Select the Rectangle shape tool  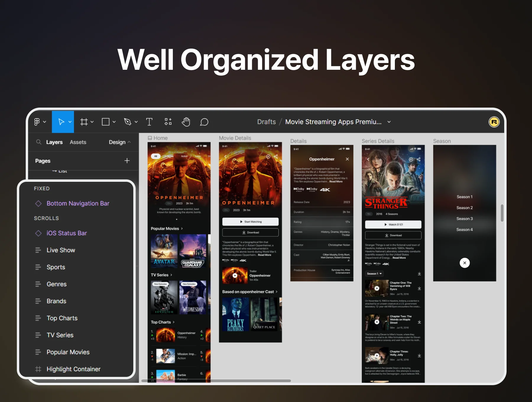tap(106, 122)
